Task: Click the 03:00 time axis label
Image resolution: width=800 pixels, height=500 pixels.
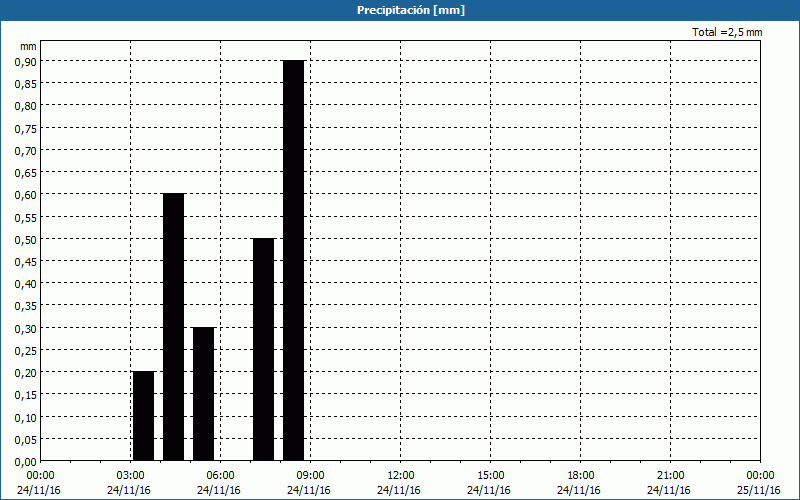Action: [131, 476]
